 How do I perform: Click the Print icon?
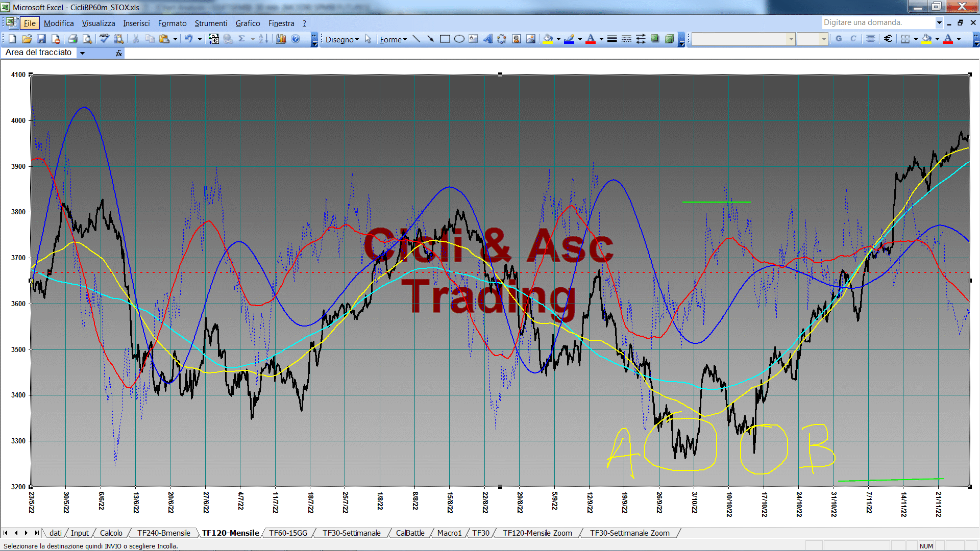pyautogui.click(x=72, y=39)
